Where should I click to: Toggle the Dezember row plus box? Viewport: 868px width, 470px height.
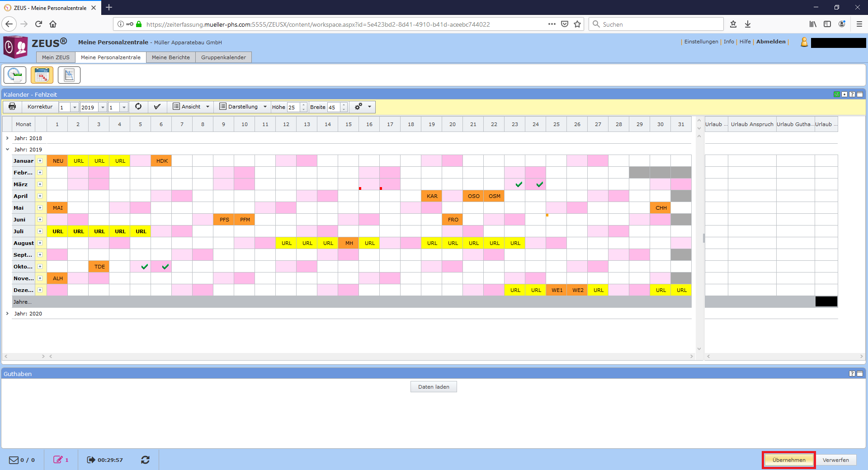tap(40, 290)
